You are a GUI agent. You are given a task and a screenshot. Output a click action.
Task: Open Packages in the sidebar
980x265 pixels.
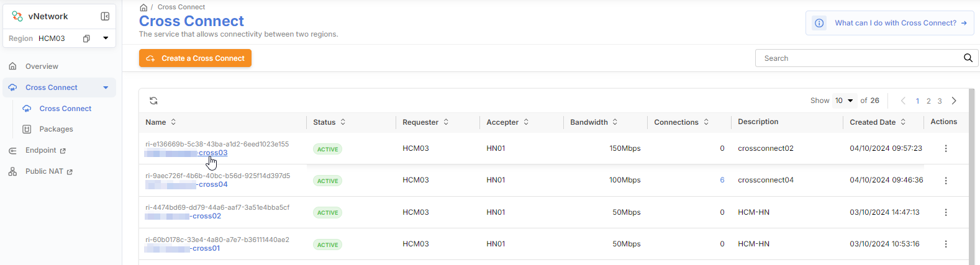click(x=56, y=129)
